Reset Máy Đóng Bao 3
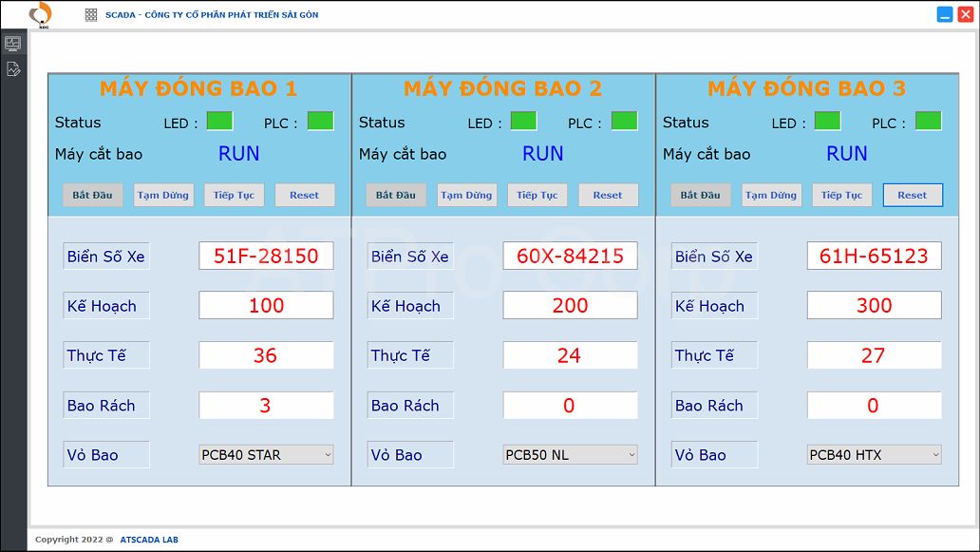This screenshot has width=980, height=552. (913, 195)
